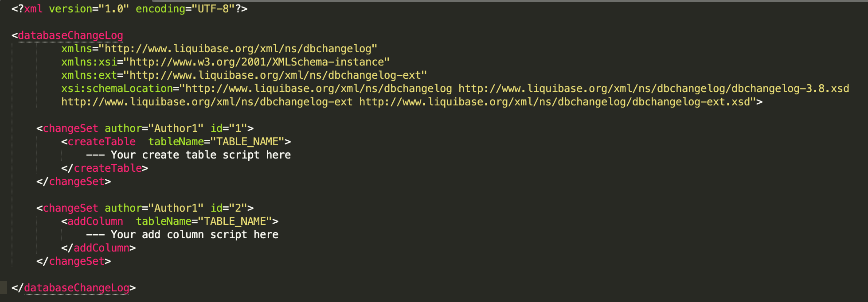The height and width of the screenshot is (302, 868).
Task: Click the opening databaseChangeLog tag
Action: 67,35
